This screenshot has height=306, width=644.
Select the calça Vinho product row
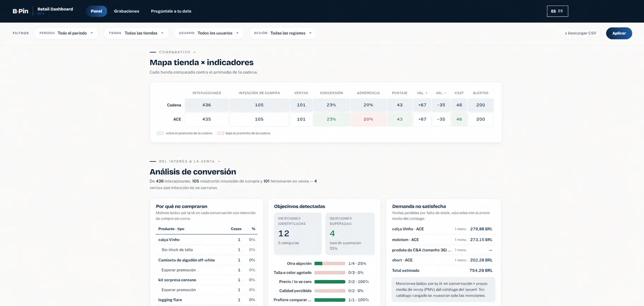click(207, 240)
